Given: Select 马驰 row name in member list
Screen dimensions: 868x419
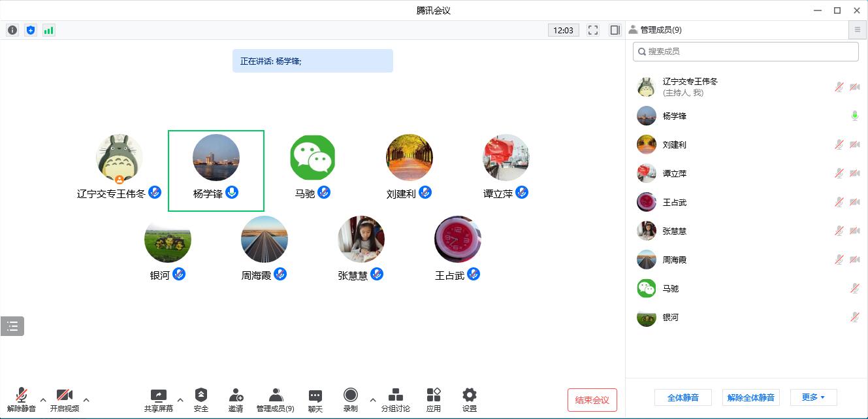Looking at the screenshot, I should click(x=671, y=289).
